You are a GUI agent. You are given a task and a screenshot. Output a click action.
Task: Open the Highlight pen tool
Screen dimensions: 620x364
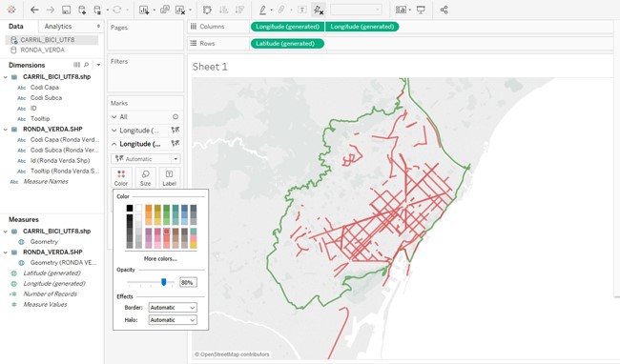point(262,10)
